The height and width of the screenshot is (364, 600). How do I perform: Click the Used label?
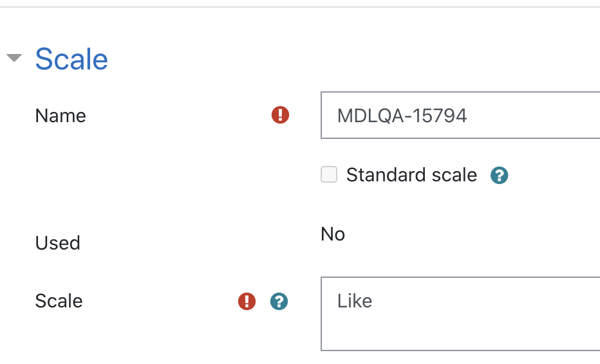click(58, 243)
